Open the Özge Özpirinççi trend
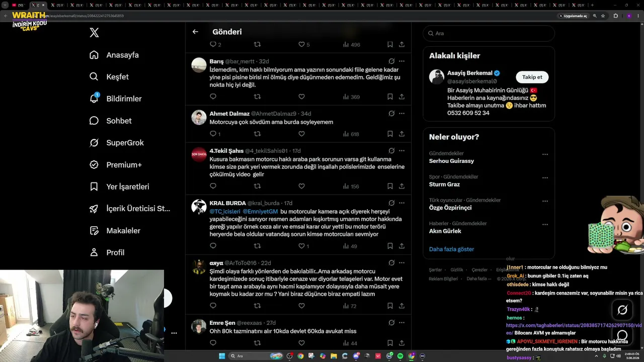 click(450, 208)
